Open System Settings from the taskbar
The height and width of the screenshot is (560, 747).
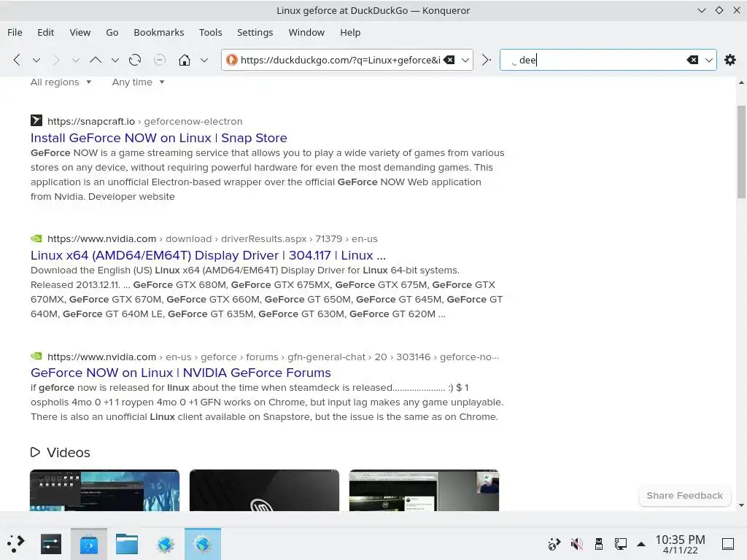[x=51, y=544]
